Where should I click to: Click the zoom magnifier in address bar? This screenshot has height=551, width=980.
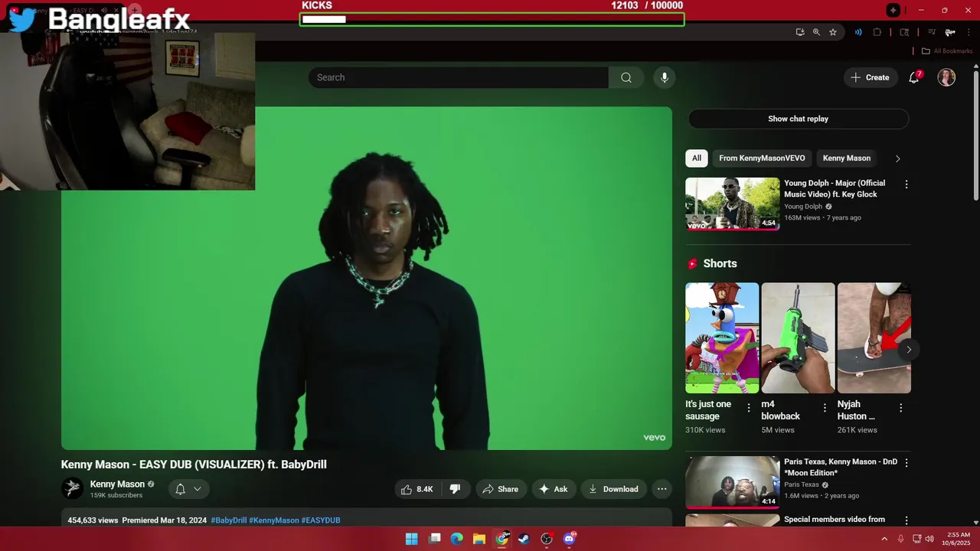[816, 32]
